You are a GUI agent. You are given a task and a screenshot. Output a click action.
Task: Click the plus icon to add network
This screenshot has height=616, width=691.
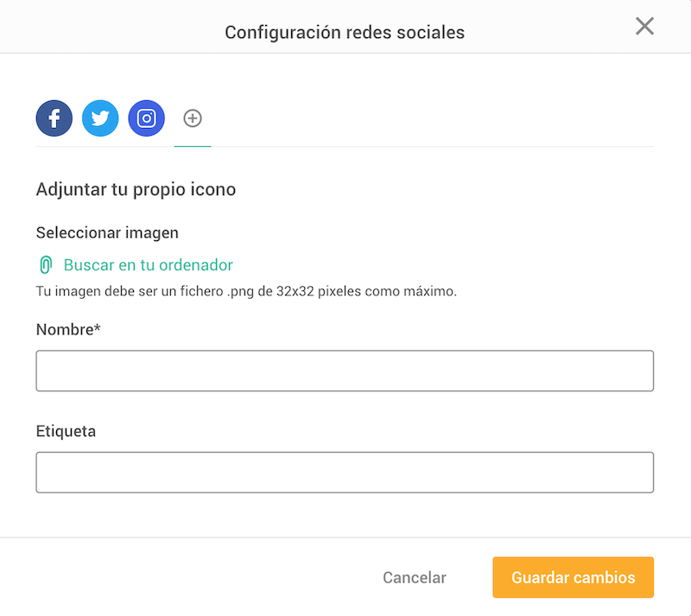click(193, 118)
